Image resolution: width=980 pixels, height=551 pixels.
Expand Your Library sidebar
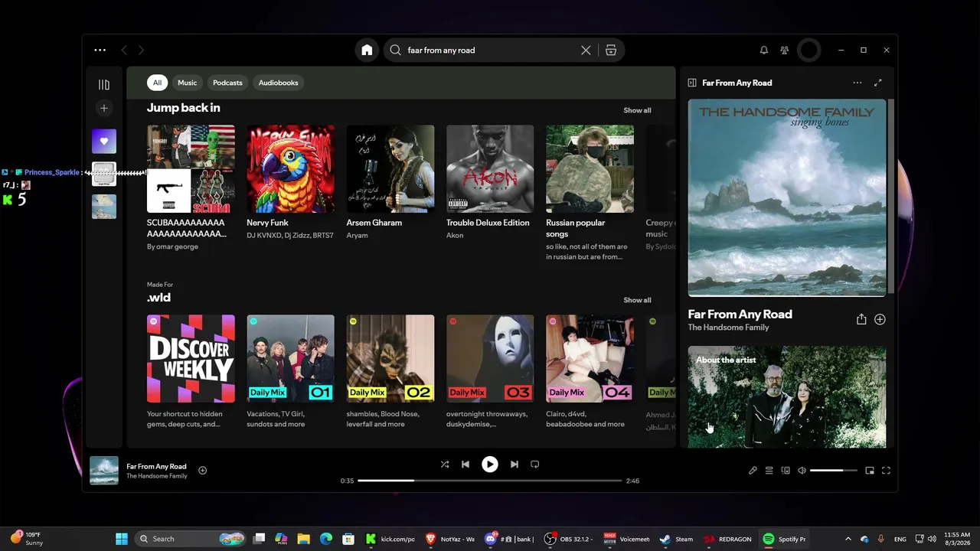point(104,84)
